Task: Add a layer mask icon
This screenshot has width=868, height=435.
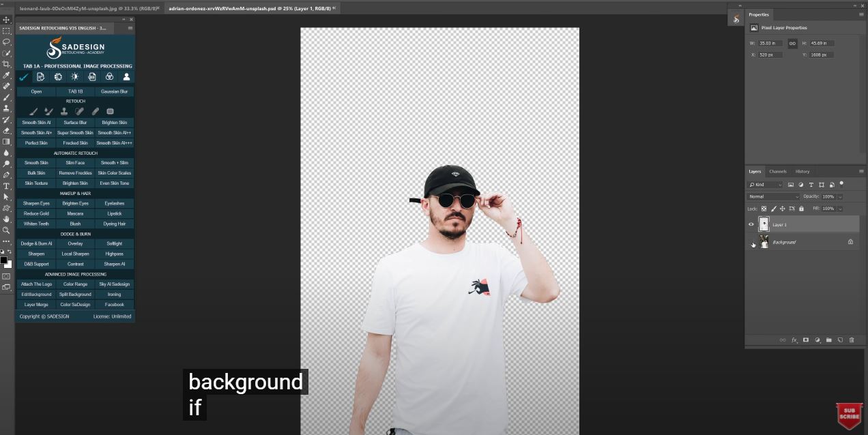Action: 806,340
